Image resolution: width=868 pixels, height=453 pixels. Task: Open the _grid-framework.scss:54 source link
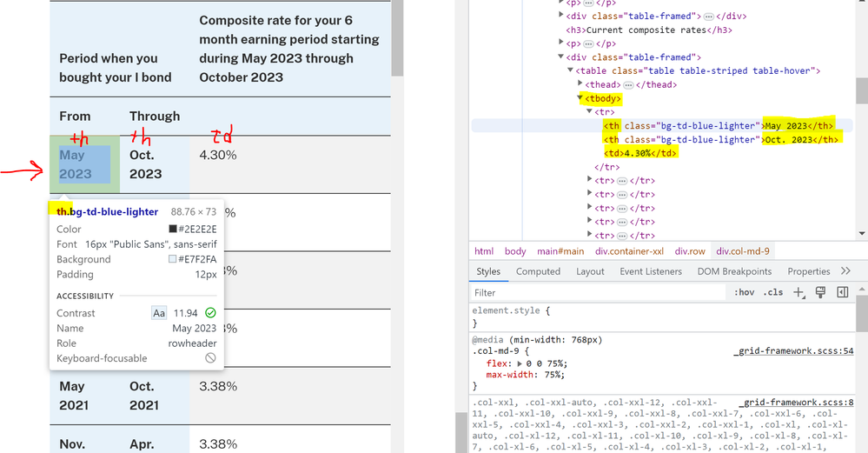pyautogui.click(x=794, y=351)
